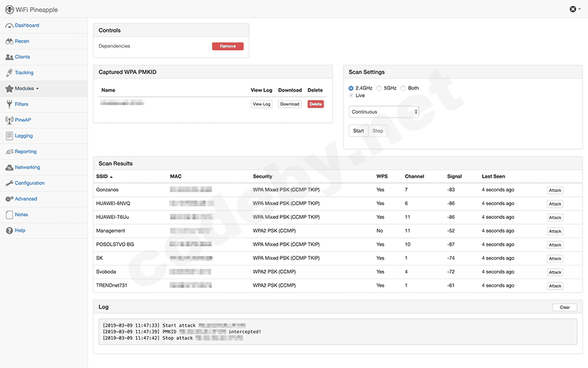Open Recon via its binoculars icon
Viewport: 588px width, 368px height.
(x=9, y=41)
